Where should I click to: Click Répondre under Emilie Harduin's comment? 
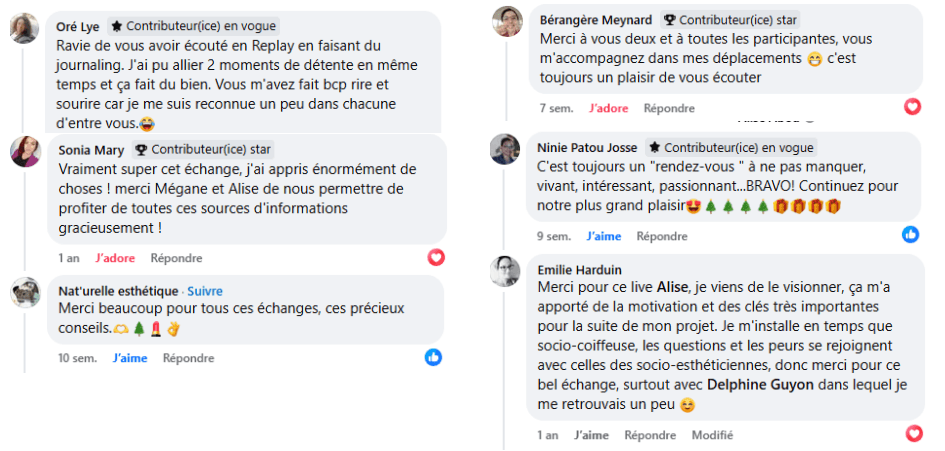pyautogui.click(x=650, y=435)
